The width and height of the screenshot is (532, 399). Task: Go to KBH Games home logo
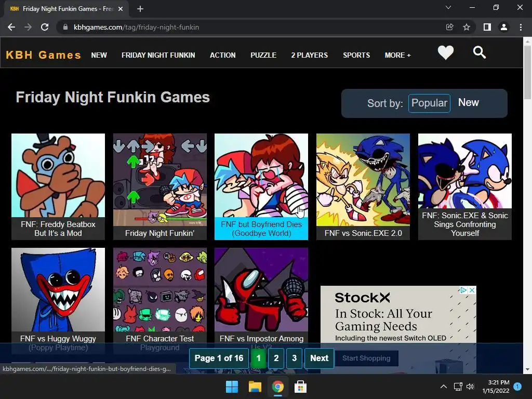pyautogui.click(x=44, y=55)
